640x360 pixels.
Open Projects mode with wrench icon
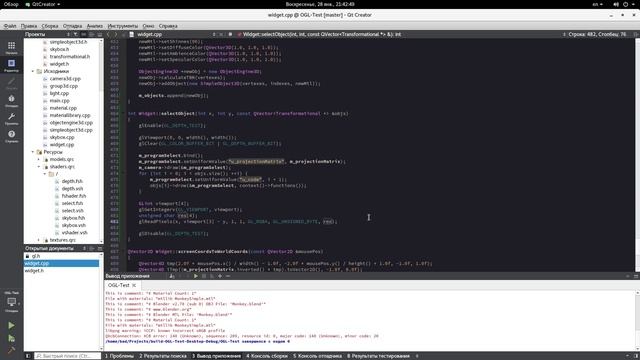[11, 118]
